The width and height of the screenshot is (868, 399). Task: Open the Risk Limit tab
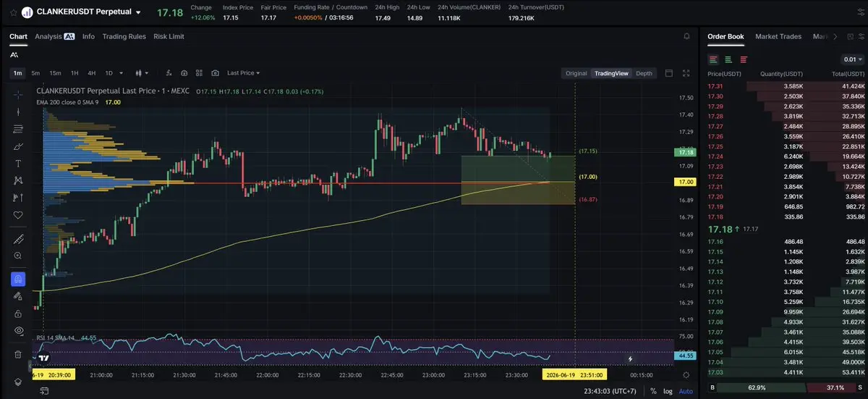169,36
